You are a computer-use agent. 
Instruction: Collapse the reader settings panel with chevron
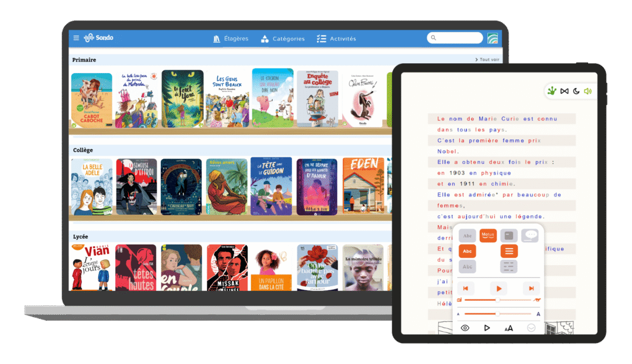point(531,328)
